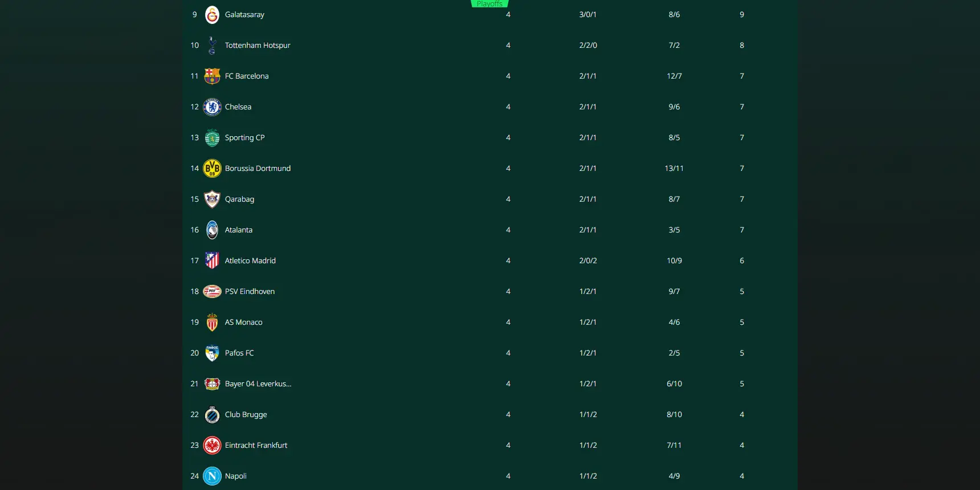Click rank number 24 for Napoli

pyautogui.click(x=194, y=476)
